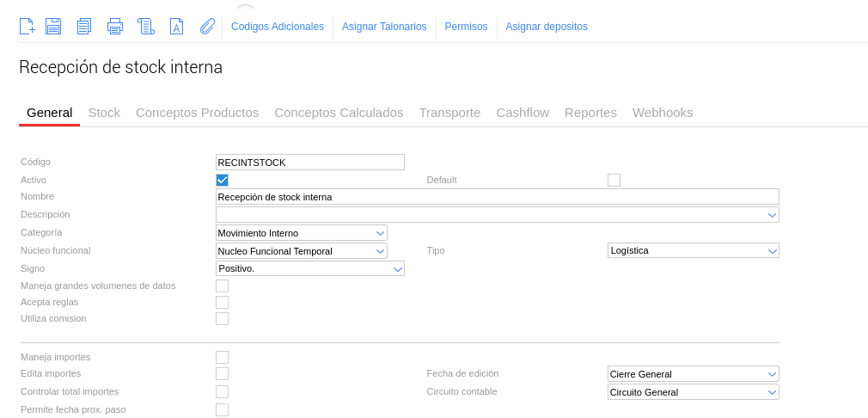Click the paperclip attachment icon
Viewport: 868px width, 418px height.
207,27
